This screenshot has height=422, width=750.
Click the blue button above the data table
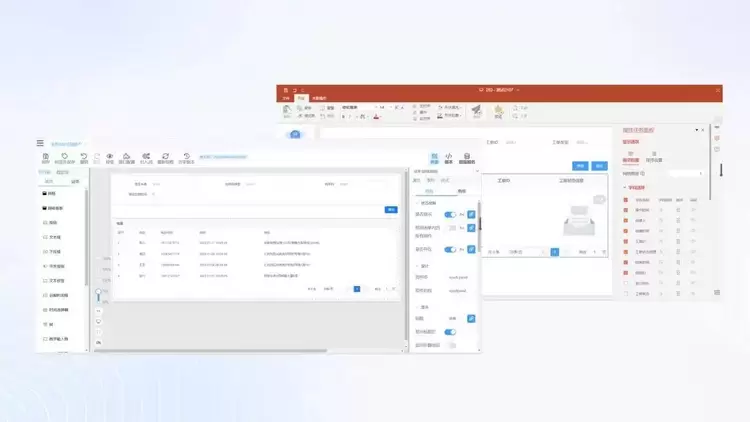[391, 209]
